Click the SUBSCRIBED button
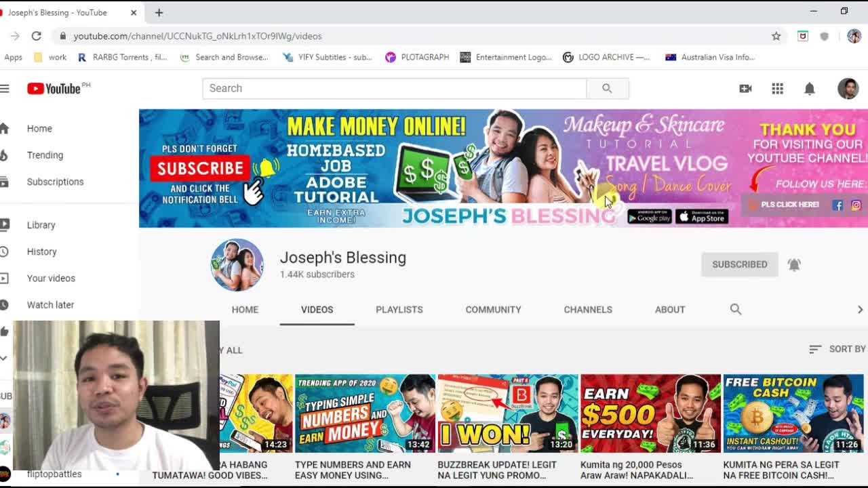Image resolution: width=868 pixels, height=488 pixels. click(x=739, y=264)
